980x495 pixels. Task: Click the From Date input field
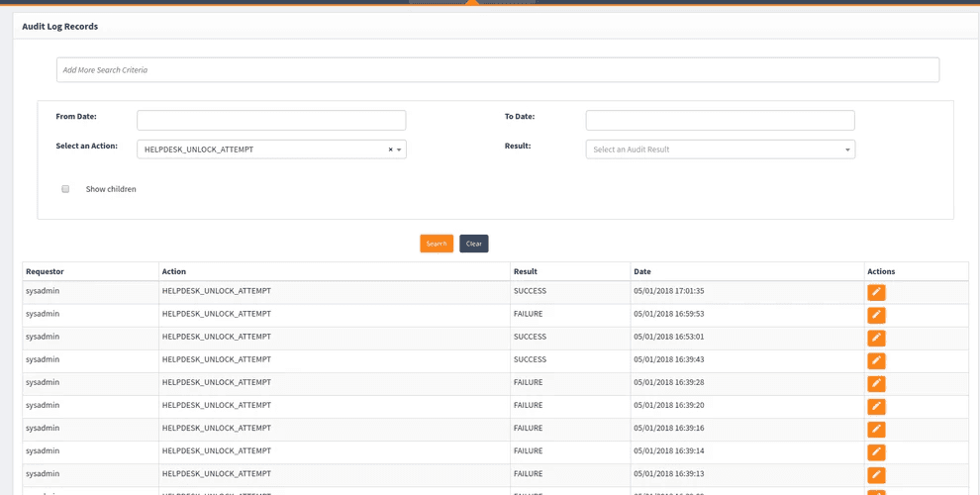coord(271,120)
